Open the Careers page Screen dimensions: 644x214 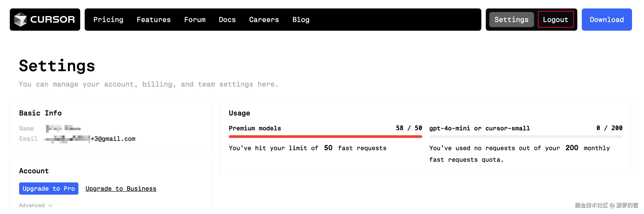click(x=264, y=20)
